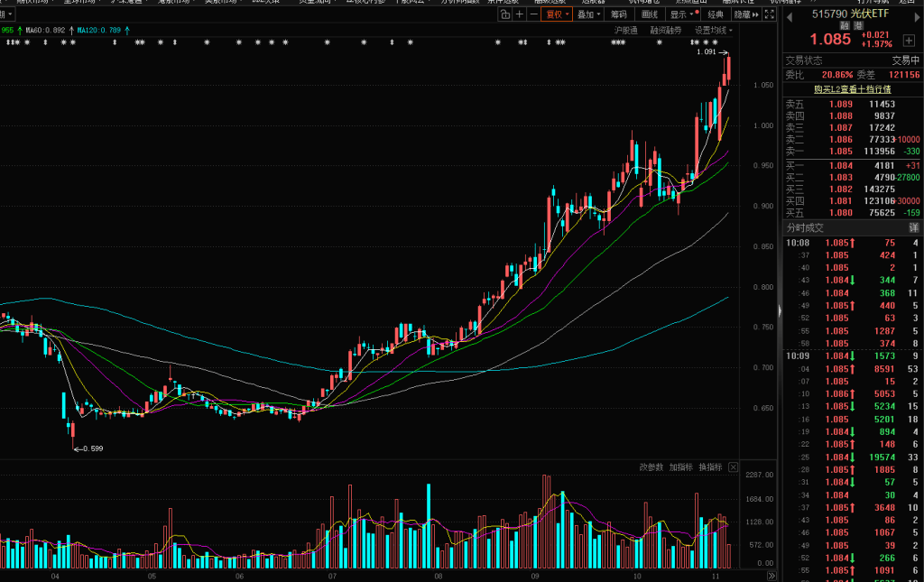Enter fullscreen chart mode icon
The height and width of the screenshot is (582, 924).
(769, 14)
